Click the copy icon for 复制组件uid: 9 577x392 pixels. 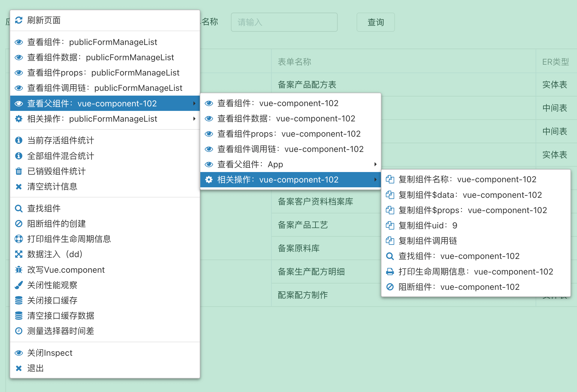coord(390,225)
